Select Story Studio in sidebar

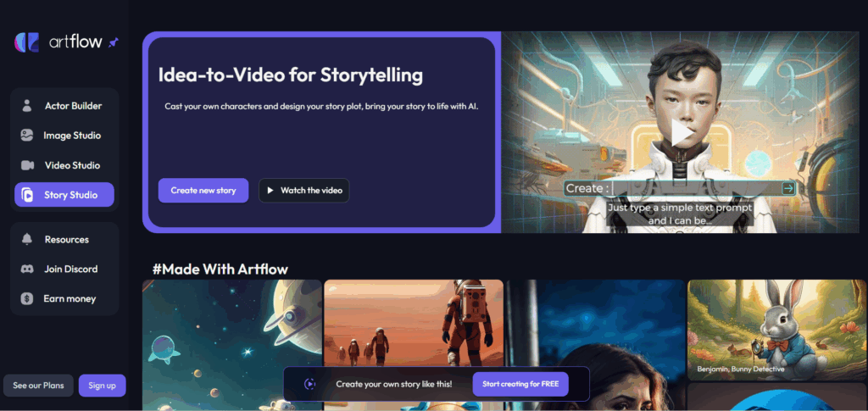[64, 195]
